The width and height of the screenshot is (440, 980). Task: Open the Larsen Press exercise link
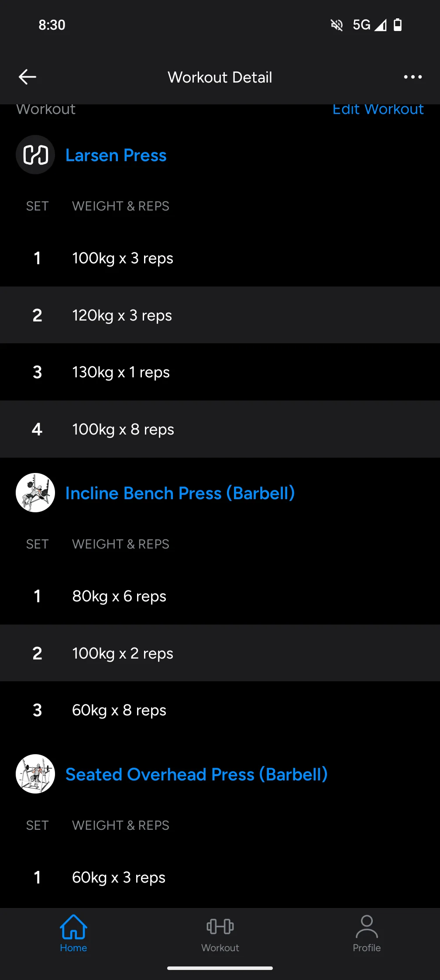point(116,155)
